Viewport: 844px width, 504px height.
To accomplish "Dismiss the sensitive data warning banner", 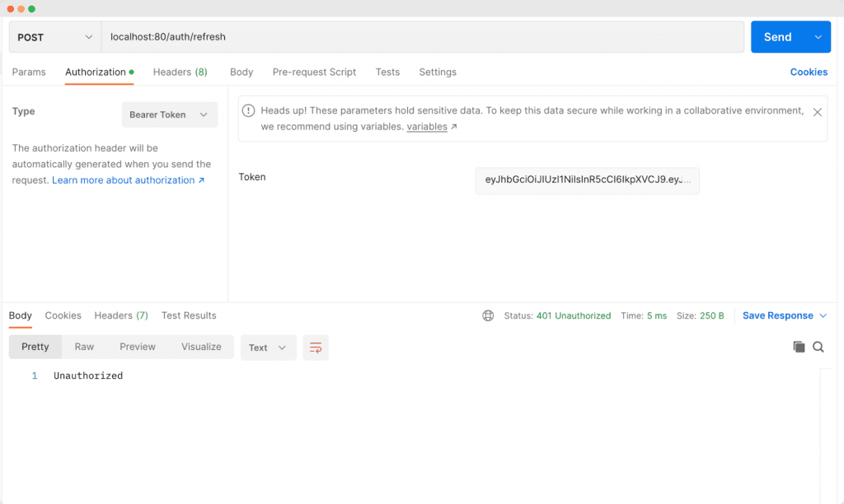I will (x=818, y=111).
